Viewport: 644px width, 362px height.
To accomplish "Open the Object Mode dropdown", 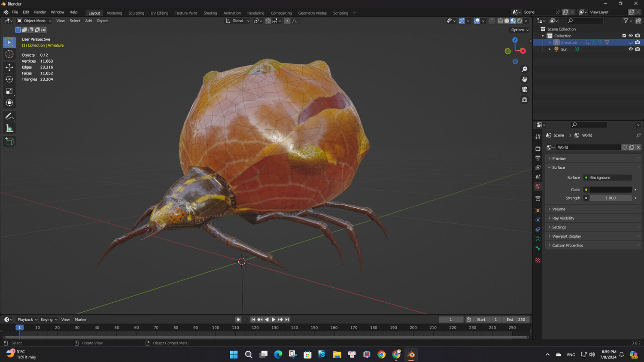I will click(x=34, y=21).
